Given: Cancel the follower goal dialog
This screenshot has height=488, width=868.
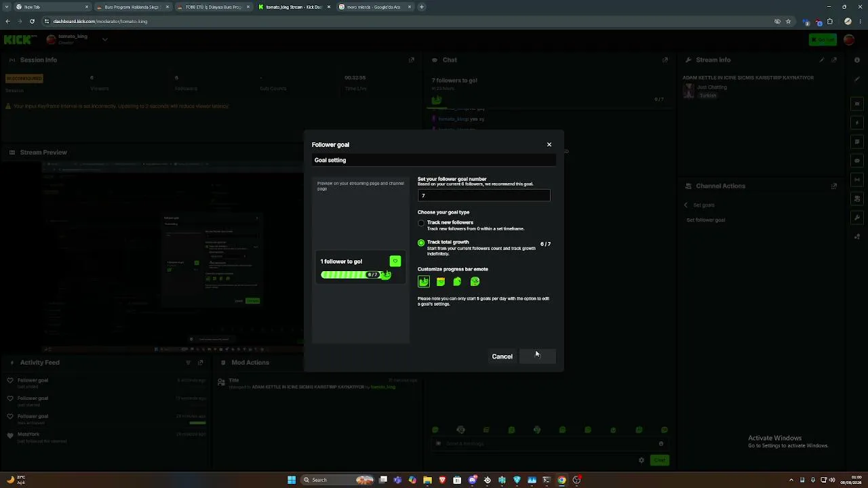Looking at the screenshot, I should (x=502, y=357).
